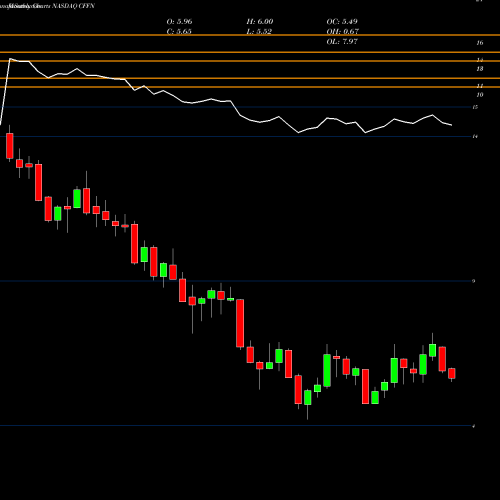The image size is (500, 500).
Task: Click the earliest red candlestick on the chart
Action: point(10,146)
